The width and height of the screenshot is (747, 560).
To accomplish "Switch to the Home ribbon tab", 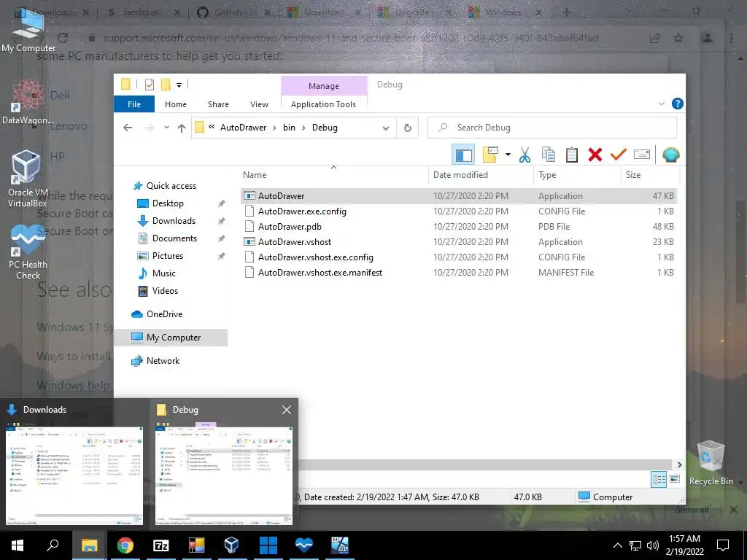I will (175, 104).
